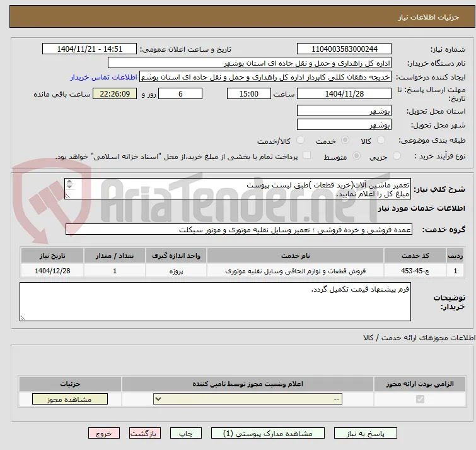The image size is (476, 450).
Task: Click the remaining days field showing 6
Action: pyautogui.click(x=180, y=93)
